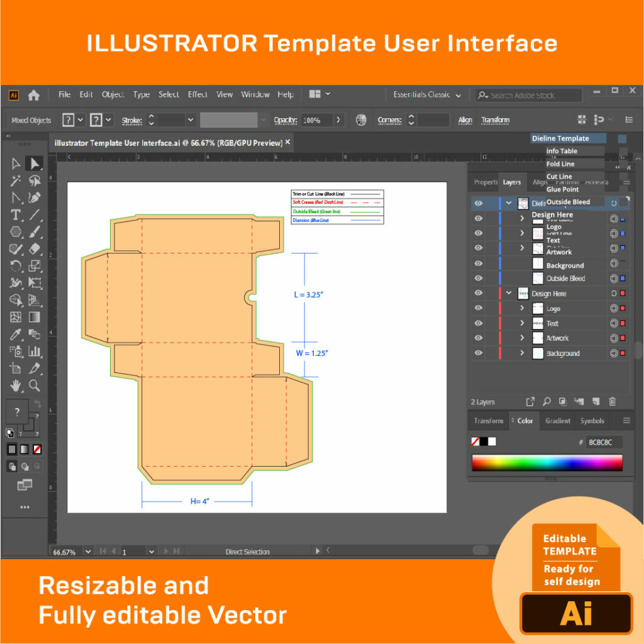Hide the Background layer under Design Here
Screen dimensions: 644x644
478,353
